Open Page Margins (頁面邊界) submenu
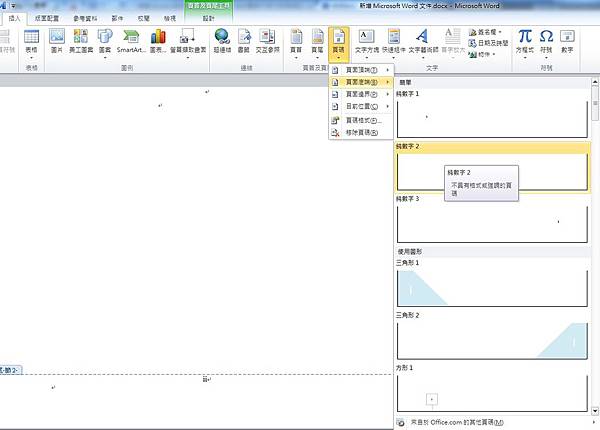The height and width of the screenshot is (430, 600). [361, 94]
